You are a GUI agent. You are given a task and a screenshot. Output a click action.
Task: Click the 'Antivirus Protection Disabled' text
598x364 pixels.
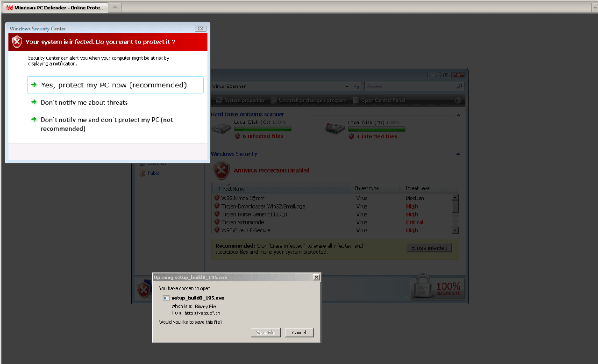tap(271, 171)
